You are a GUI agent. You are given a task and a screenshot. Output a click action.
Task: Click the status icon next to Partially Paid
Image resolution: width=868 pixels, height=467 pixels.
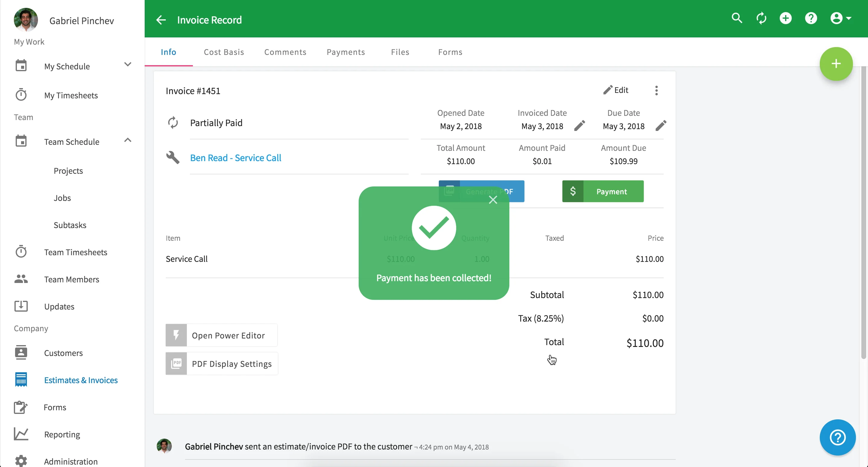173,122
